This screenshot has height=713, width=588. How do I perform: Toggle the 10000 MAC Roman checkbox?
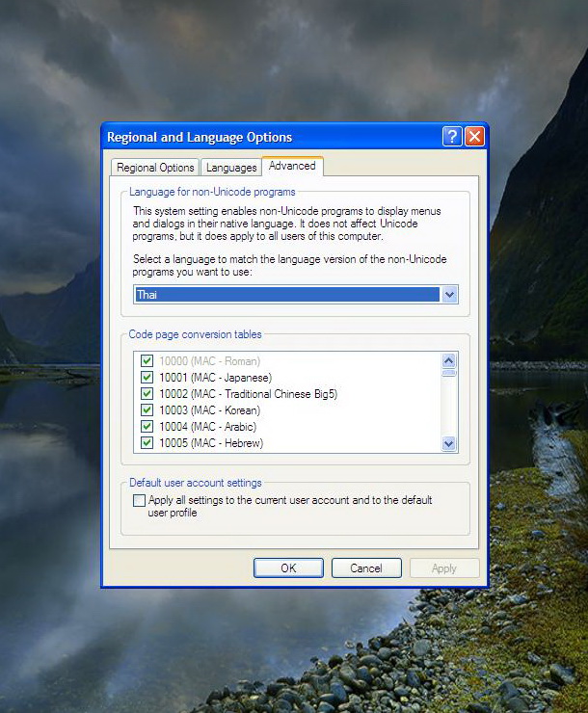point(147,361)
